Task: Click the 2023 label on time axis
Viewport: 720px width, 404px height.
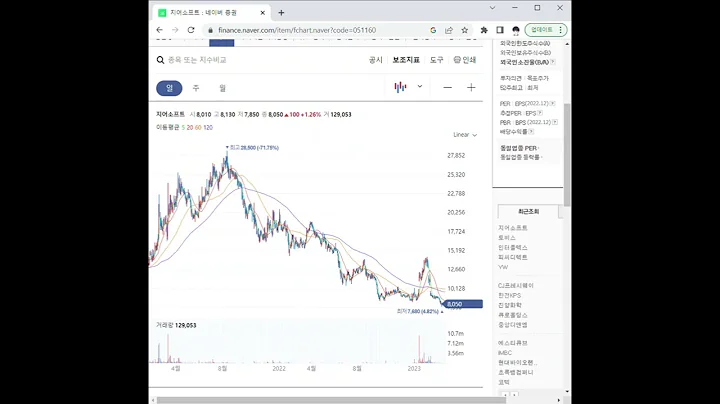Action: tap(414, 369)
